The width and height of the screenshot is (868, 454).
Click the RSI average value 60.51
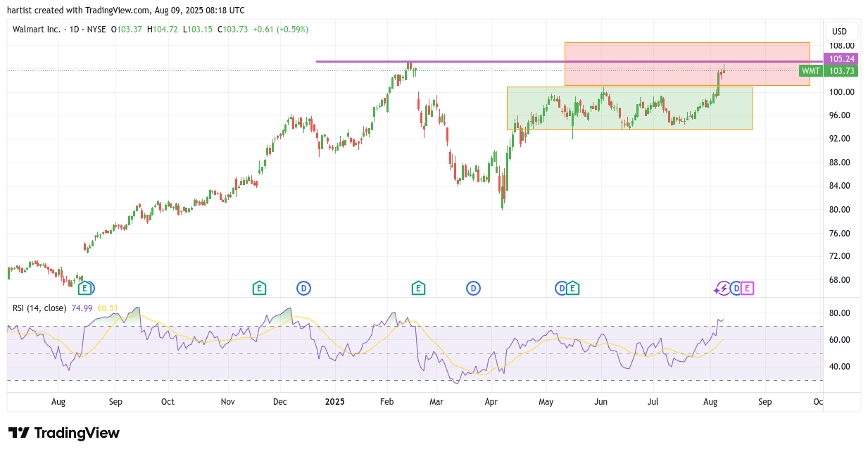coord(108,308)
